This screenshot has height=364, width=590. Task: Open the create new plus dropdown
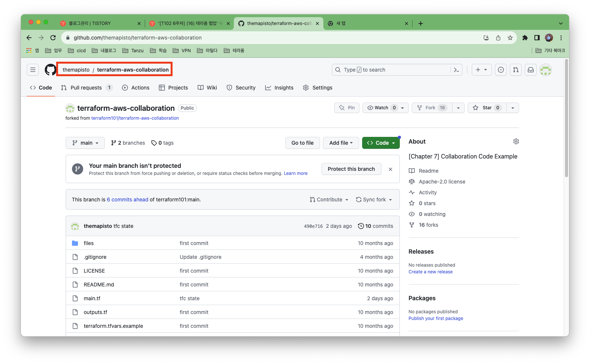(x=481, y=70)
